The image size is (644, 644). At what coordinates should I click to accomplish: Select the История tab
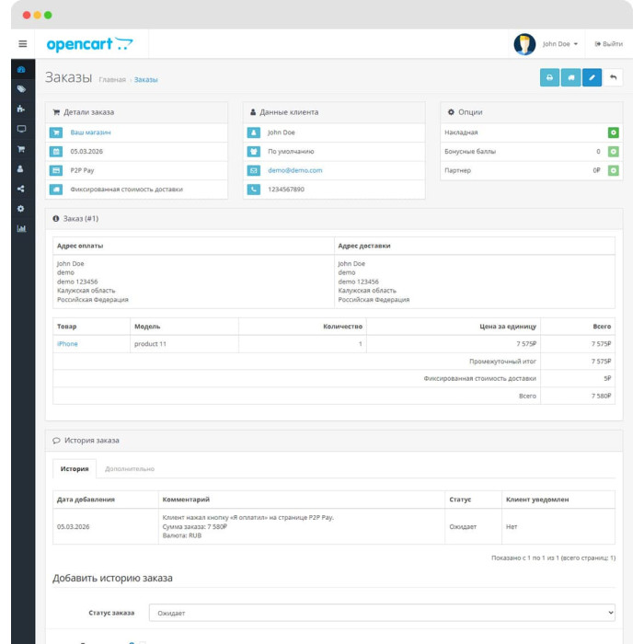point(75,468)
